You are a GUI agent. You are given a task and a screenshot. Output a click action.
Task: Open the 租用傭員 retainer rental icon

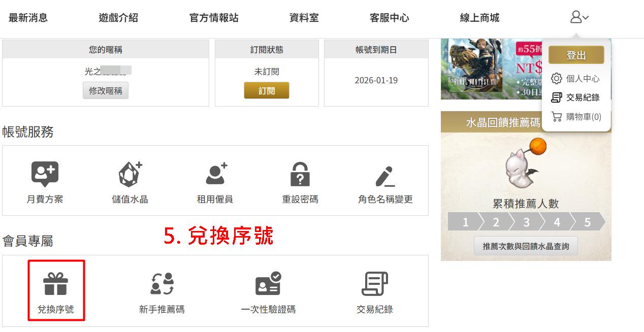pyautogui.click(x=215, y=174)
